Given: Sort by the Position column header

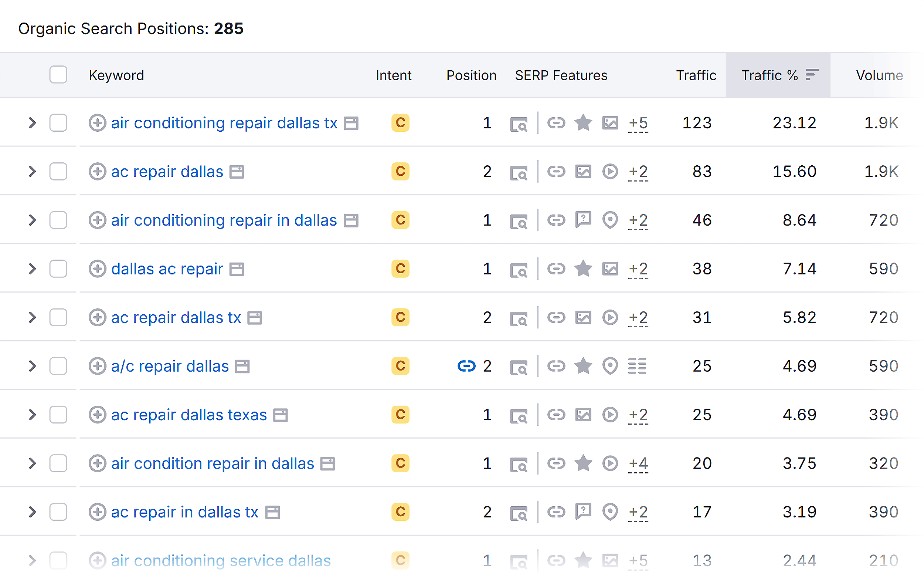Looking at the screenshot, I should point(472,75).
